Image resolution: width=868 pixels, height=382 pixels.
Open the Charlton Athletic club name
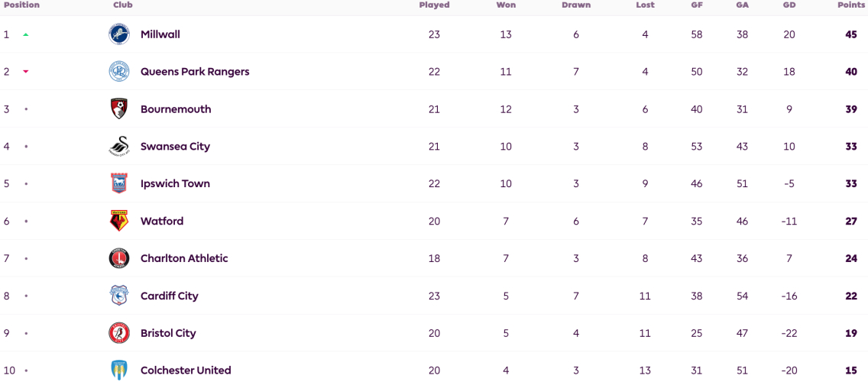tap(184, 258)
